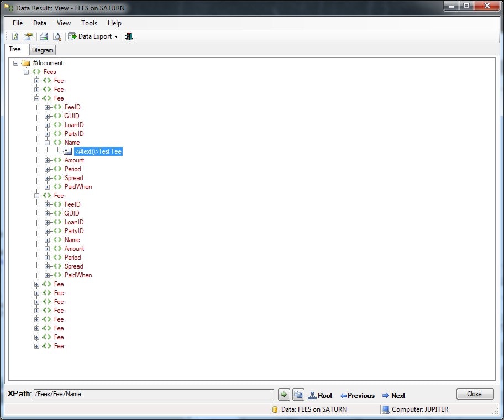Click the Close button
The height and width of the screenshot is (420, 504).
tap(474, 393)
